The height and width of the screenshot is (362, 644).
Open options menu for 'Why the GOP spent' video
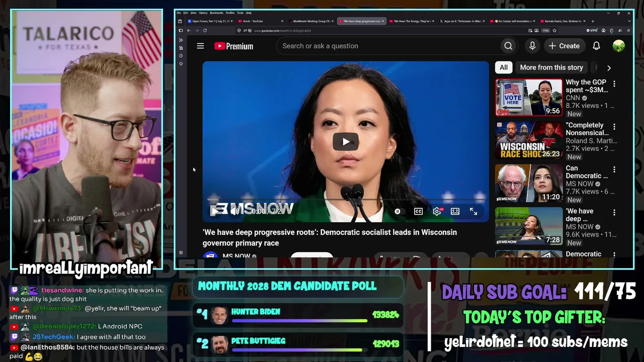click(x=614, y=83)
